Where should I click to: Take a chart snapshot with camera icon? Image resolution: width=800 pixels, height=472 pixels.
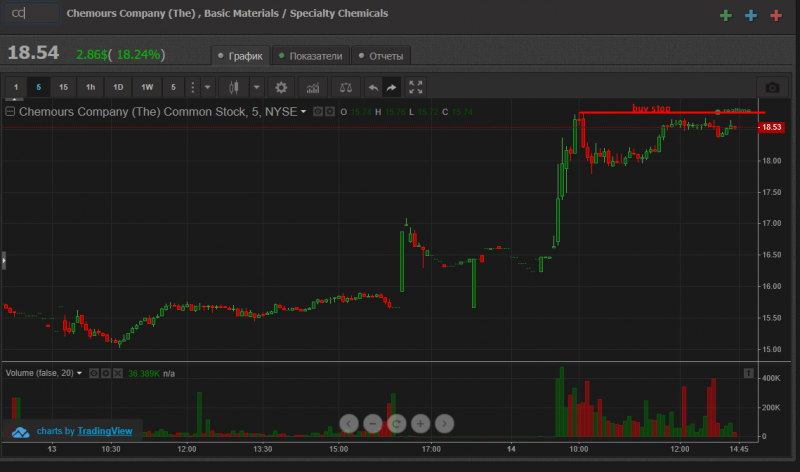coord(772,88)
